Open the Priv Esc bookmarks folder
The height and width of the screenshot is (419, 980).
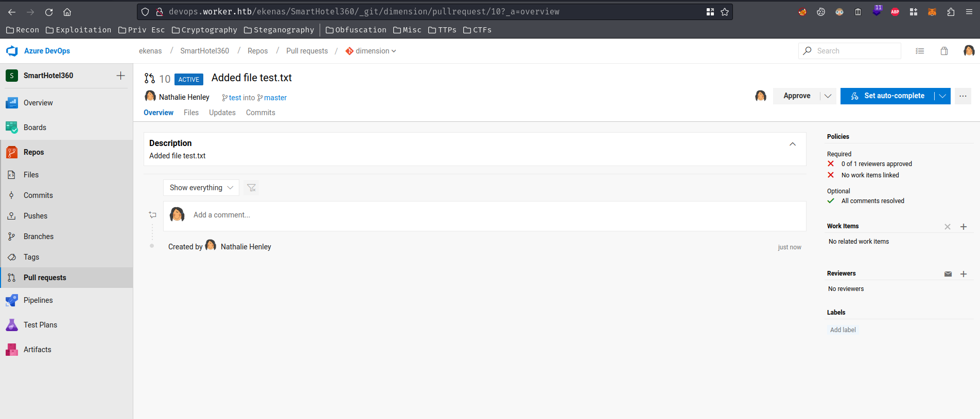(x=142, y=30)
